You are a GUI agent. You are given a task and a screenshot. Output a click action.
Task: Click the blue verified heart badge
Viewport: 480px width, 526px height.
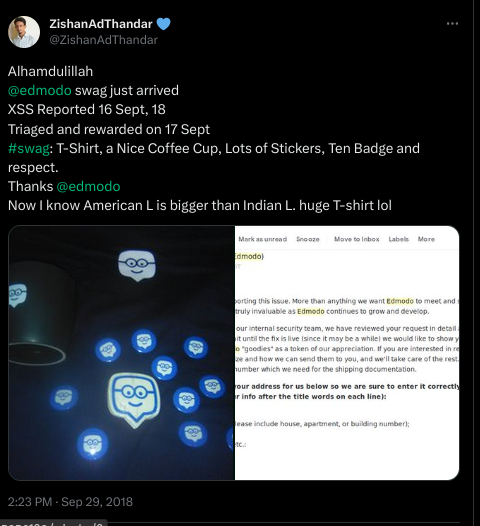coord(163,24)
